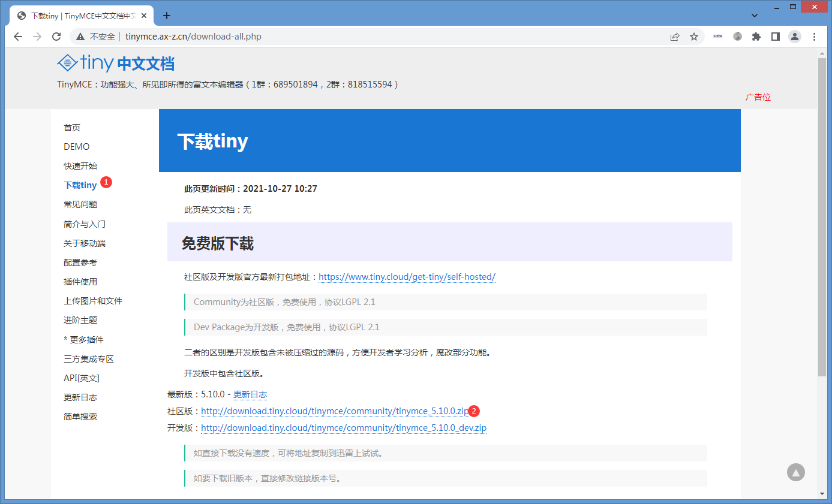The height and width of the screenshot is (504, 832).
Task: Open 常见问题 in the sidebar
Action: pyautogui.click(x=80, y=204)
